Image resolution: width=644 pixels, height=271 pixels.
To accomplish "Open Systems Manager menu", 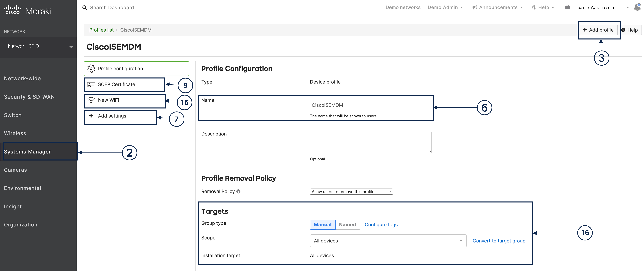I will click(27, 152).
